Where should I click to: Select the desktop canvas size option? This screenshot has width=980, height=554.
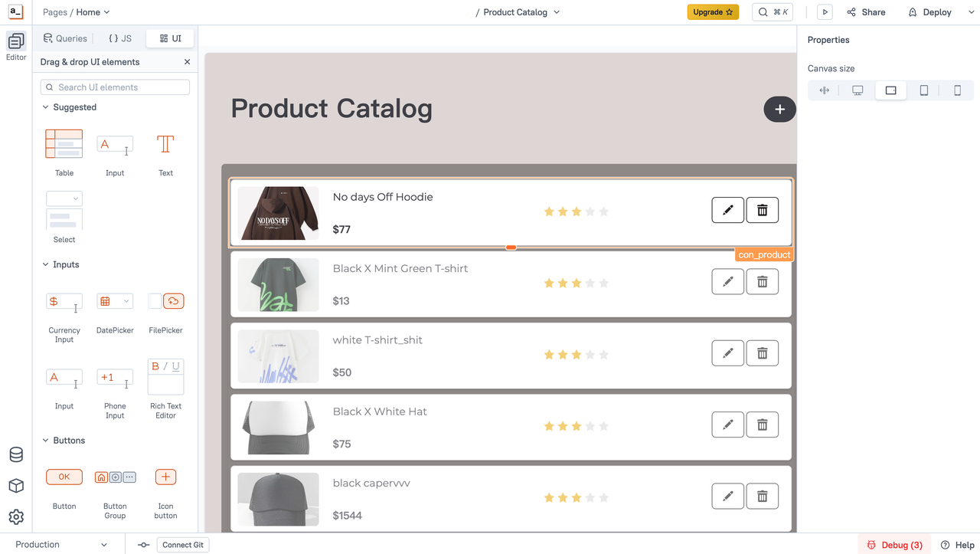pos(857,90)
